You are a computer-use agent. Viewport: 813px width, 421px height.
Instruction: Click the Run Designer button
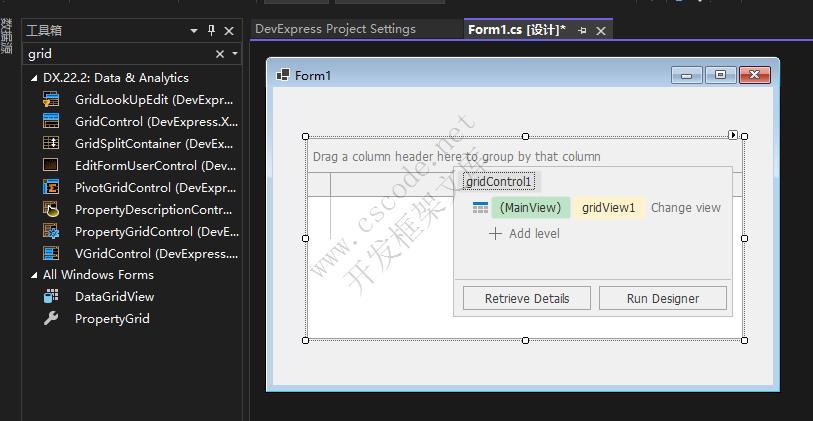(x=662, y=298)
